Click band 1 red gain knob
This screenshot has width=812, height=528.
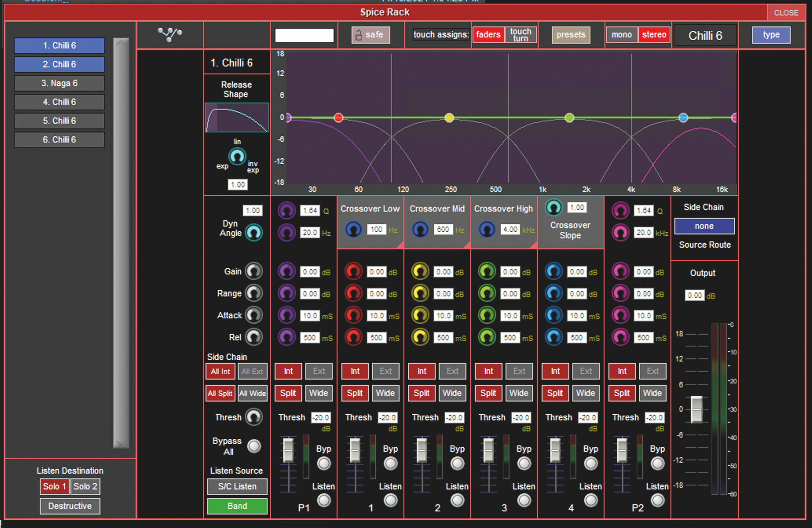pos(354,271)
